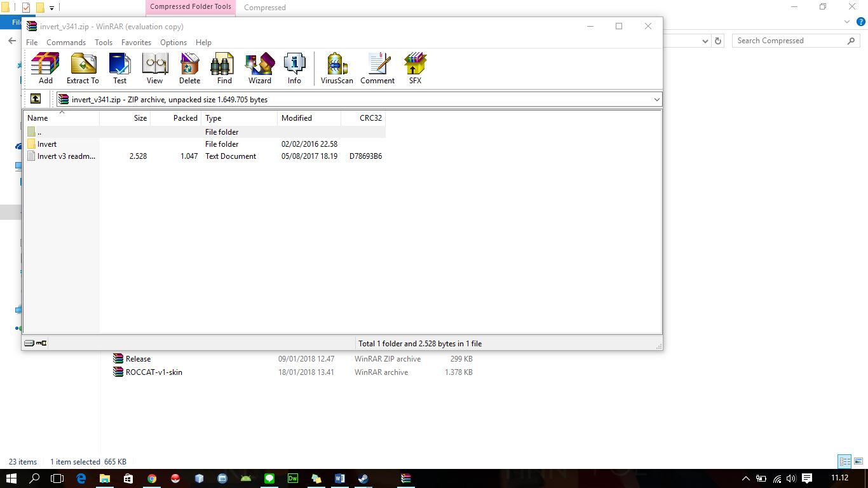The height and width of the screenshot is (488, 868).
Task: Open Microsoft Word from the taskbar
Action: point(339,478)
